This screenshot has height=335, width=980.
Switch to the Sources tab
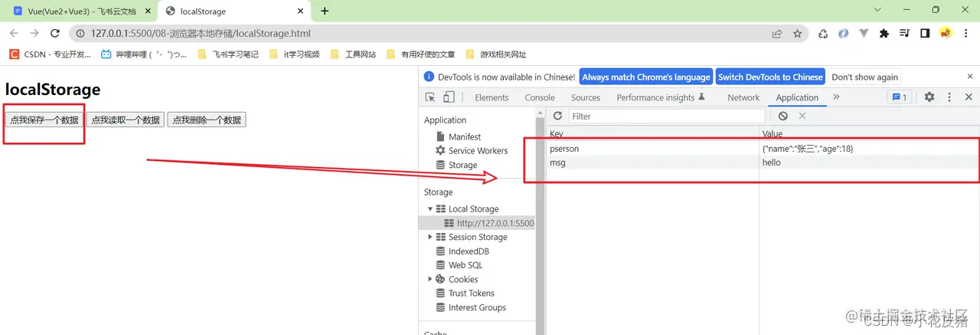tap(586, 97)
